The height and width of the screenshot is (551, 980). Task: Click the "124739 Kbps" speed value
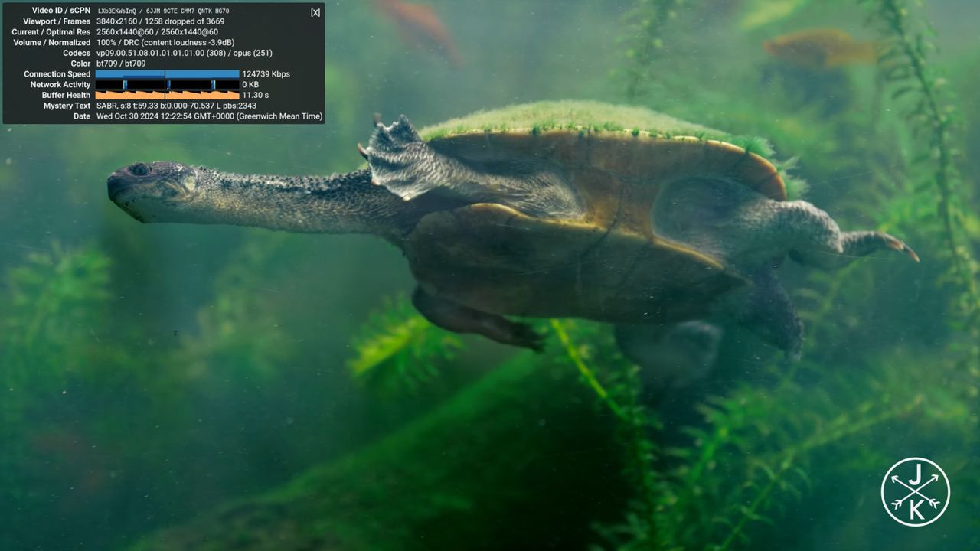(266, 74)
